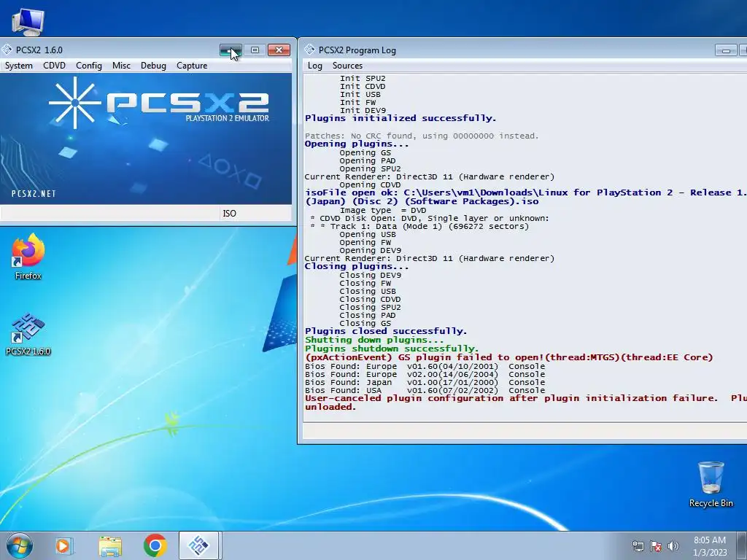The image size is (747, 560).
Task: Click the PCSX2 taskbar button
Action: tap(198, 545)
